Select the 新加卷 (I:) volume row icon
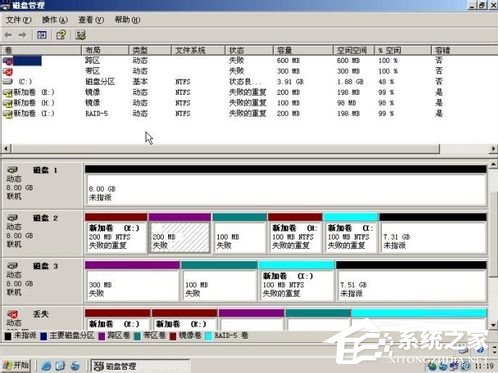 coord(8,114)
